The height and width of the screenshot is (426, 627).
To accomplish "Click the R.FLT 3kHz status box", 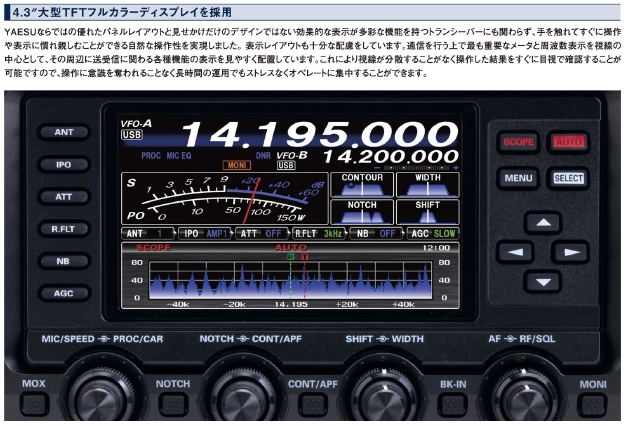I will (319, 234).
